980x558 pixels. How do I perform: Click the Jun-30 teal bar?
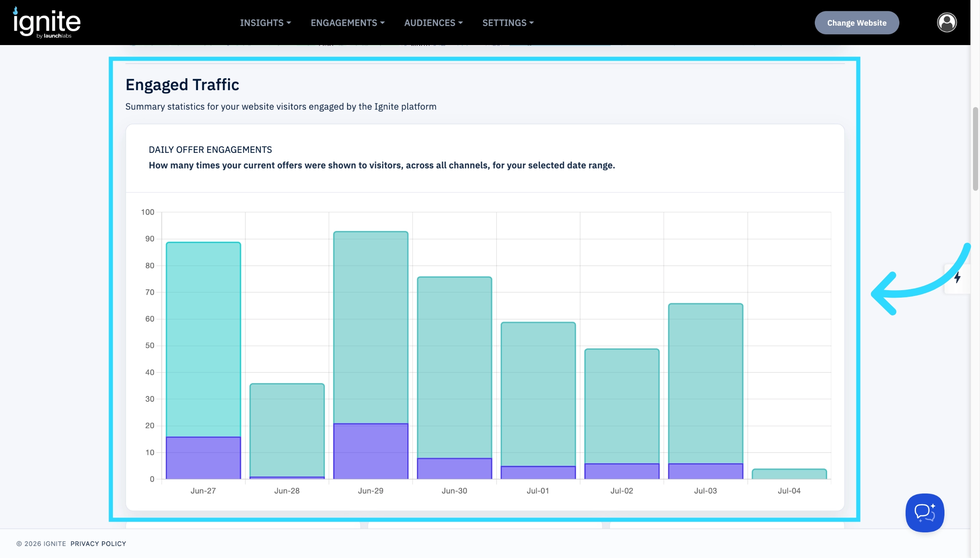454,367
